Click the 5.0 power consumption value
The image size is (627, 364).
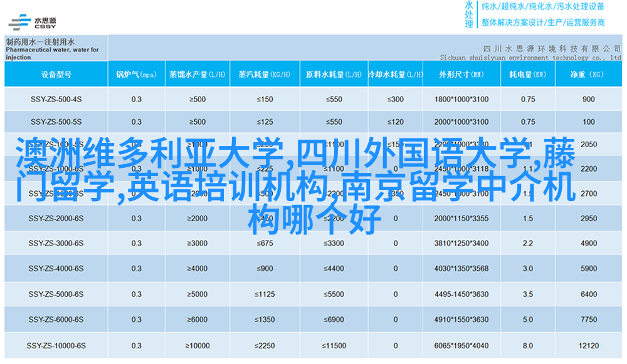tap(528, 320)
